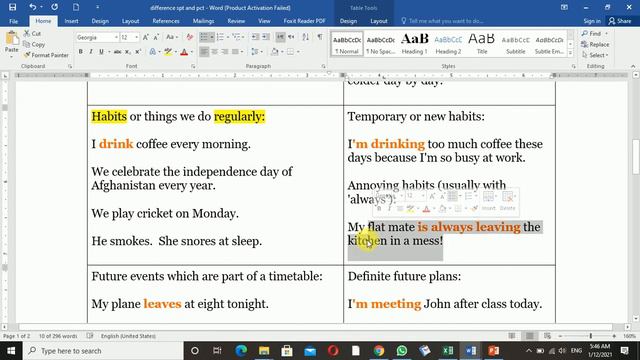This screenshot has width=640, height=360.
Task: Apply the Title style
Action: click(482, 44)
